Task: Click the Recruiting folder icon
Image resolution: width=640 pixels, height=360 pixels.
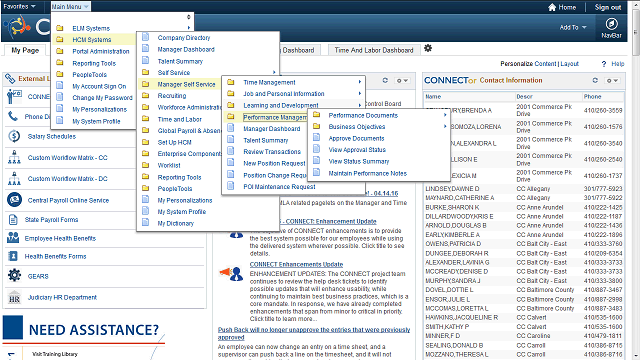Action: tap(145, 96)
